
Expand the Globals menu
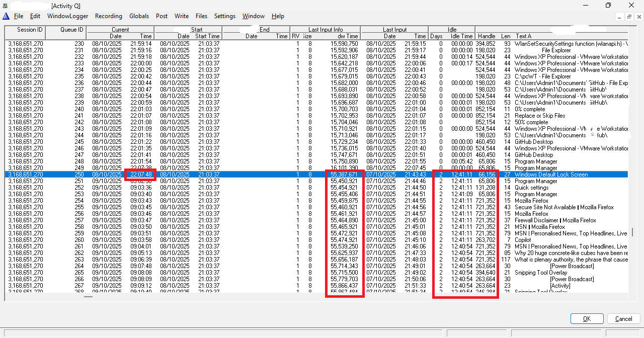tap(139, 16)
